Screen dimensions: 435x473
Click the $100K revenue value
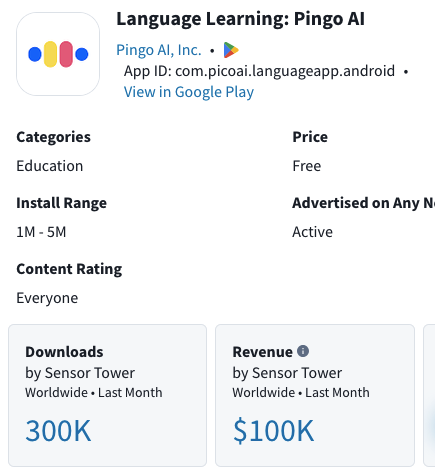click(x=273, y=431)
